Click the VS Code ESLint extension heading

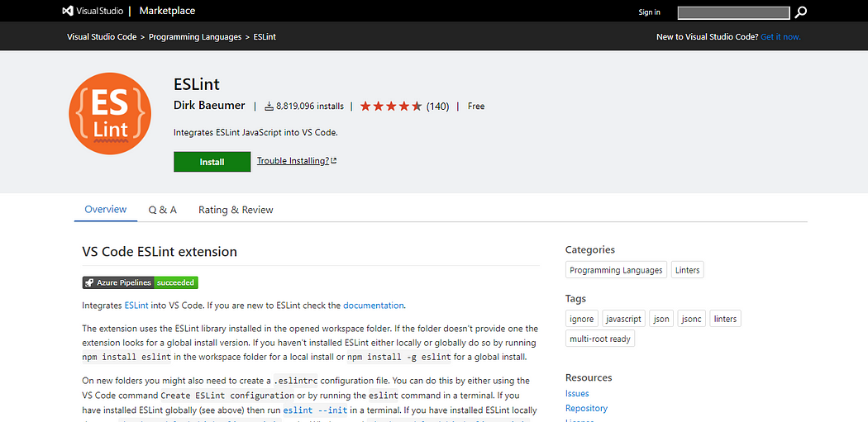point(160,252)
